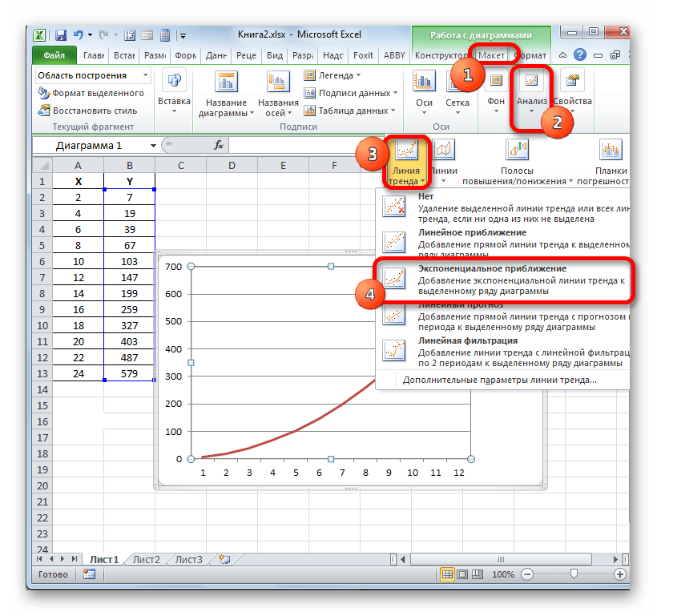Click the Select All corner button

[x=42, y=165]
